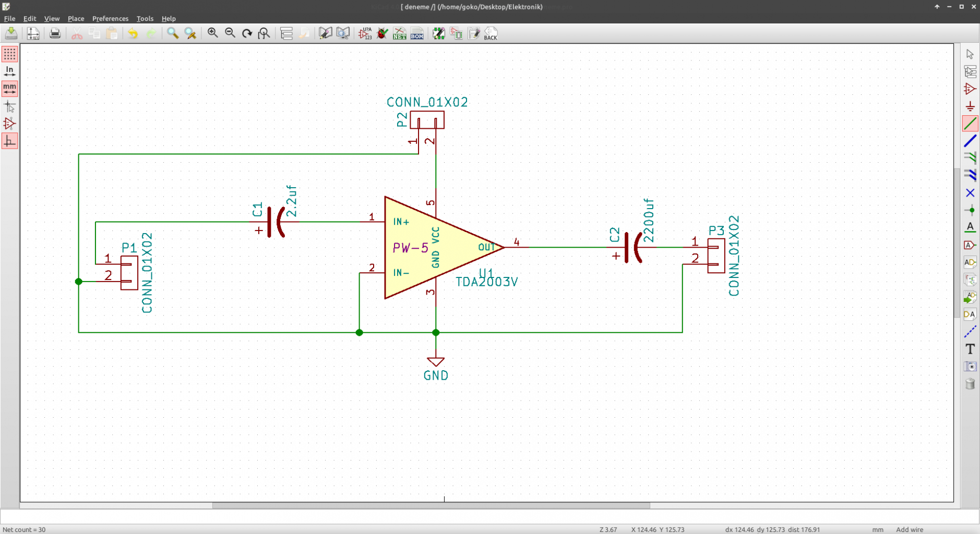Select the hierarchical label tool
Screen dimensions: 980x534
click(x=970, y=262)
